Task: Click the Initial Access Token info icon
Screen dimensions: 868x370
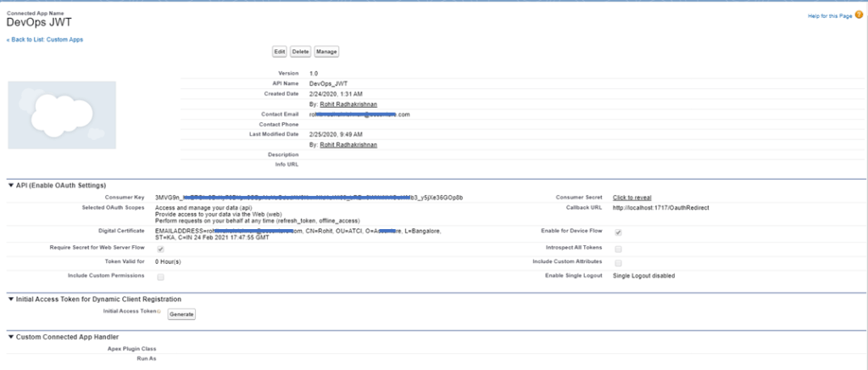Action: 159,311
